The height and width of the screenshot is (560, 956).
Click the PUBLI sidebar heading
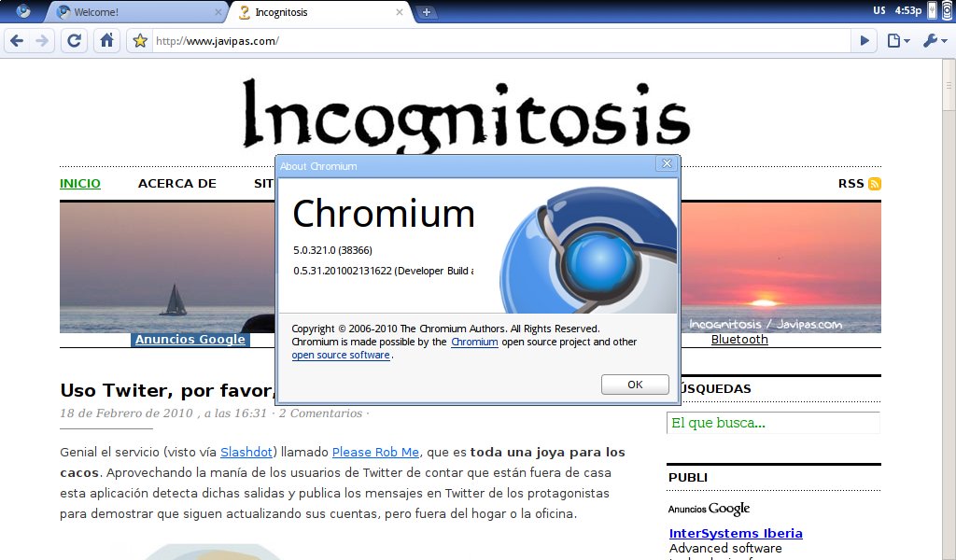pos(688,478)
